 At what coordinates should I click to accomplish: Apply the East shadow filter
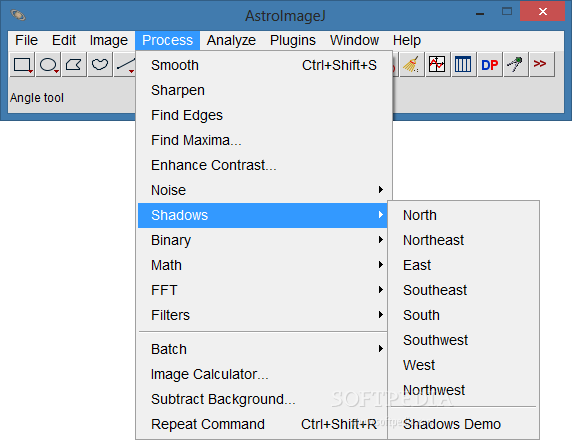click(x=463, y=265)
